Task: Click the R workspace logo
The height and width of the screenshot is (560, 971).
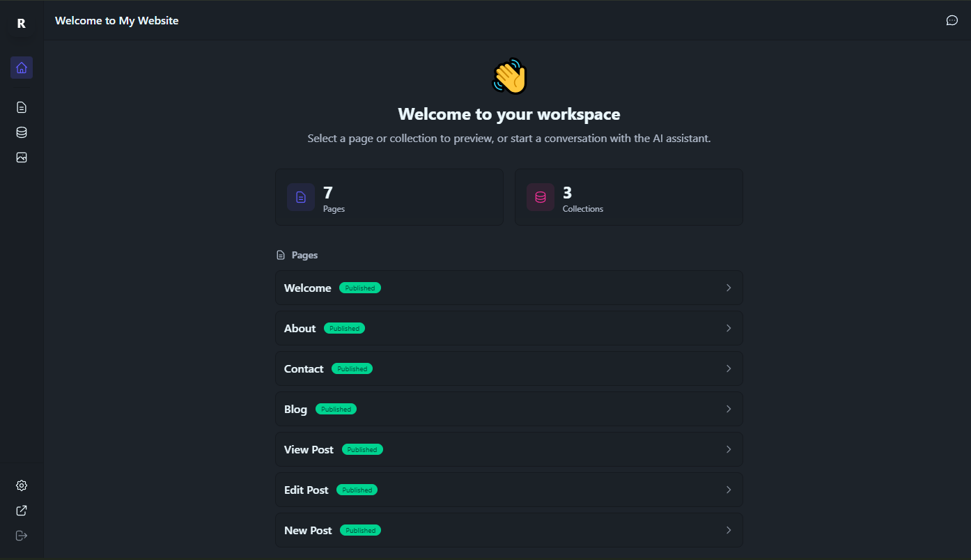Action: tap(21, 23)
